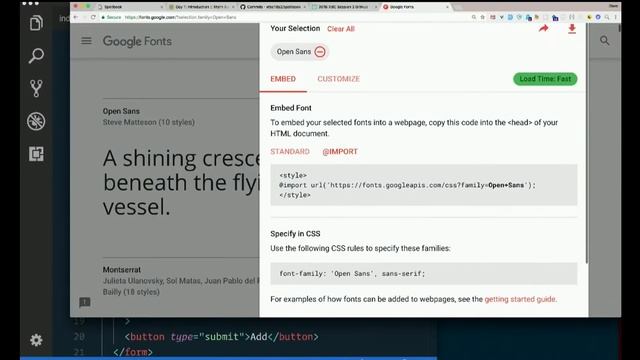Click the Load Time: Fast badge
This screenshot has height=360, width=640.
[545, 79]
